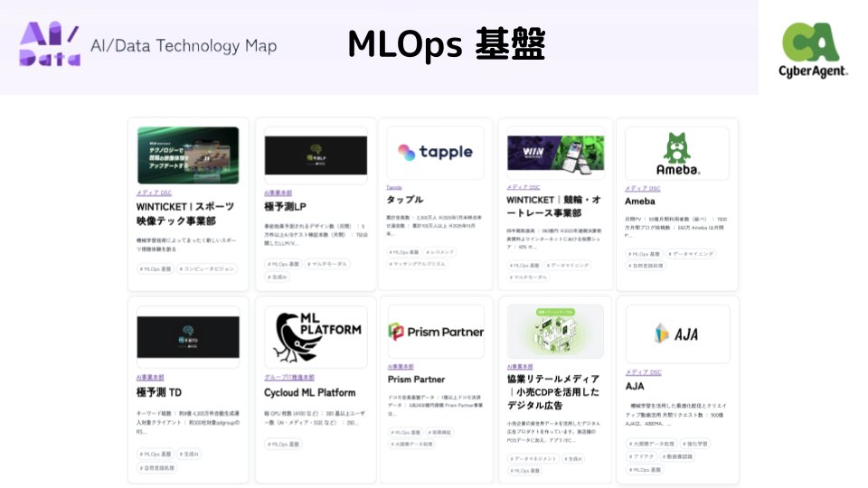
Task: Select マルチモーダル tag on 極予測LP card
Action: 327,264
